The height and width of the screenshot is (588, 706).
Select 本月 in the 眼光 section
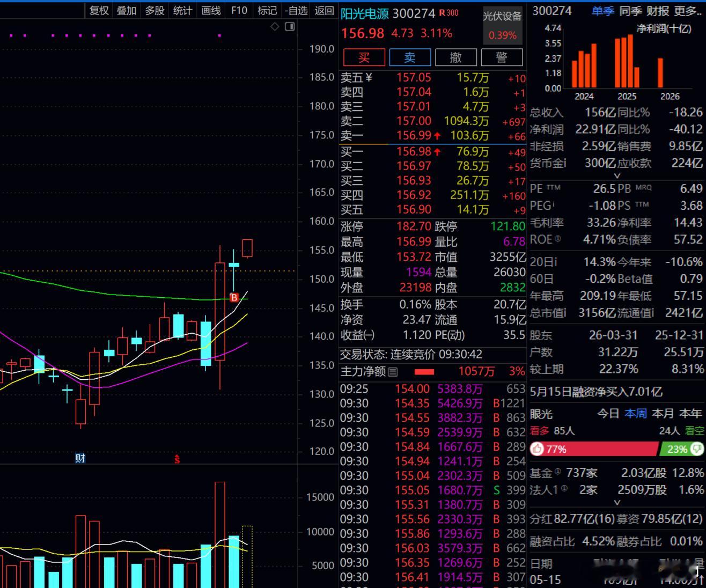tap(663, 414)
